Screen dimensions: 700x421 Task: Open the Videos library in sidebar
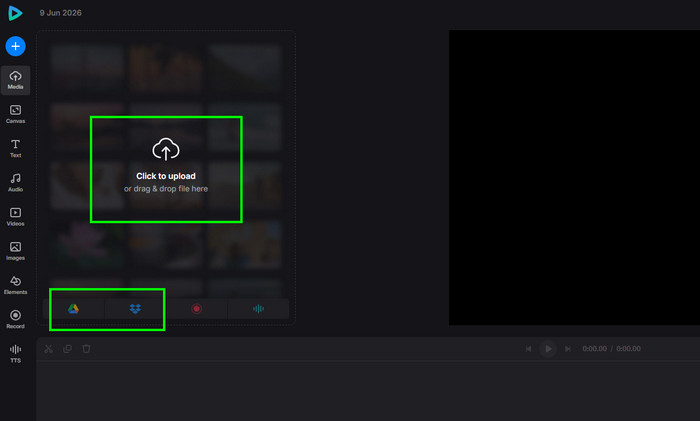16,217
